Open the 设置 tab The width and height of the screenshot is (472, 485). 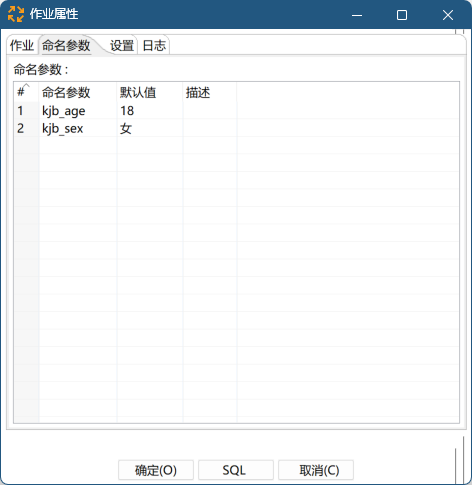(x=122, y=45)
